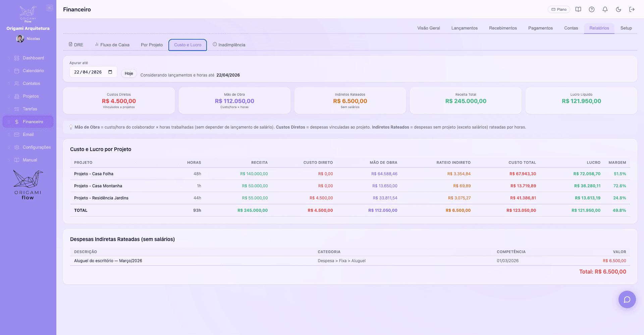Click the Inadimplência alert icon
The height and width of the screenshot is (335, 644).
[215, 44]
